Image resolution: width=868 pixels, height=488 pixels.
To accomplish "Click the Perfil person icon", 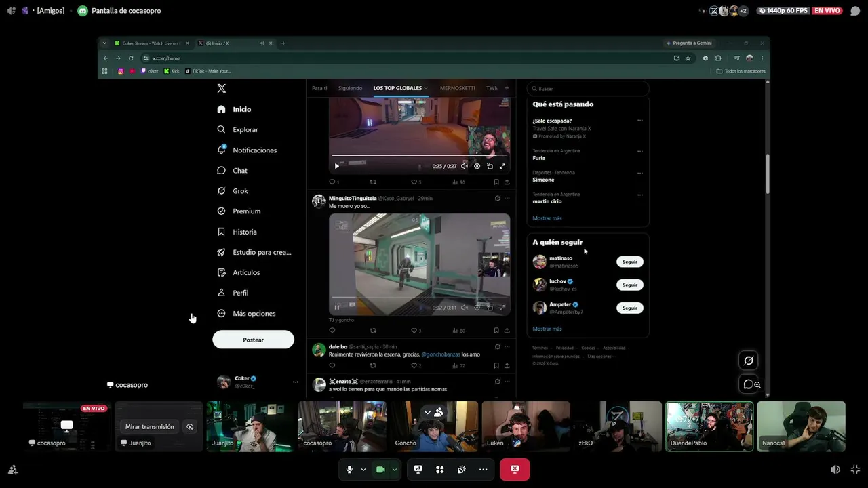I will 221,293.
